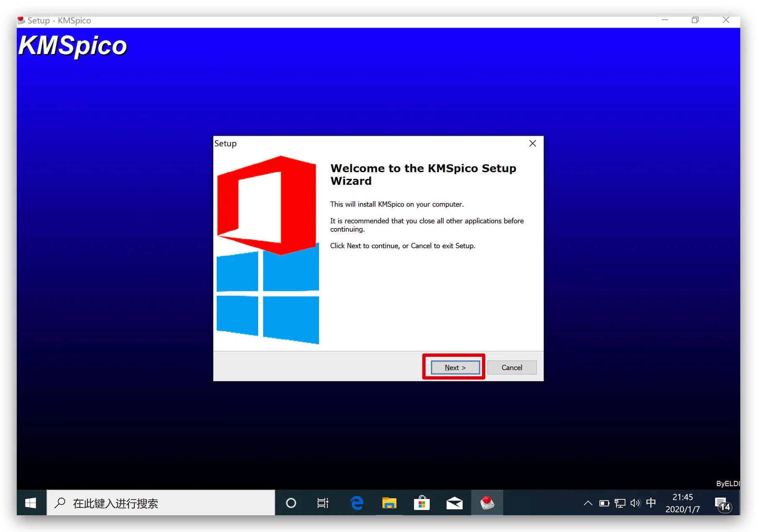This screenshot has height=532, width=757.
Task: Show hidden system tray icons
Action: [x=588, y=503]
